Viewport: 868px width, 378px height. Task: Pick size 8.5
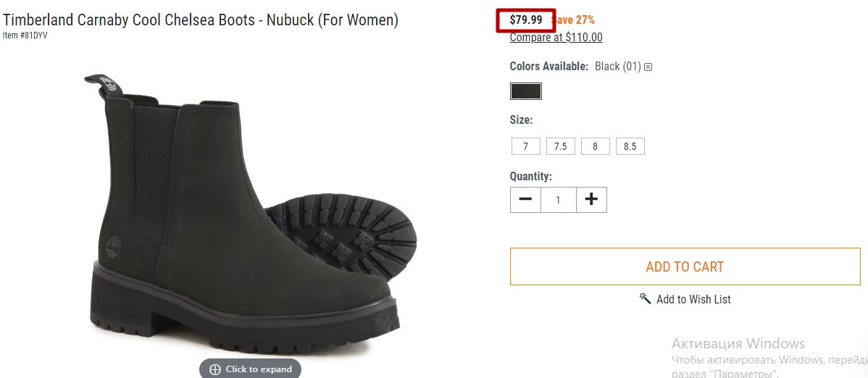pos(630,147)
